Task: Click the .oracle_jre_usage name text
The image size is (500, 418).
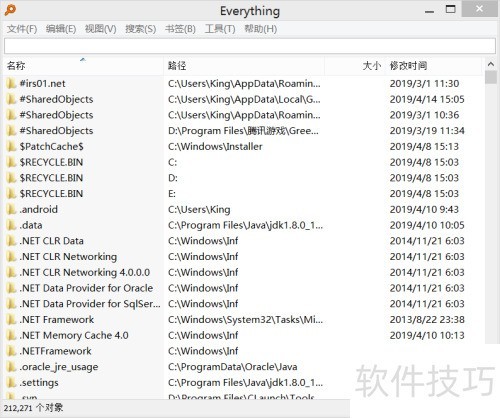Action: point(59,367)
